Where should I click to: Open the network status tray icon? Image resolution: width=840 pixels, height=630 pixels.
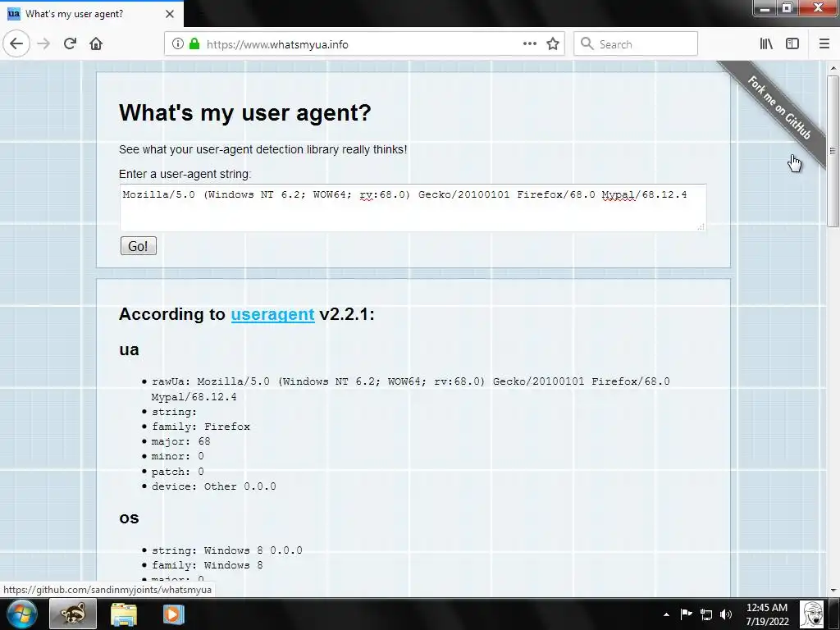(706, 614)
